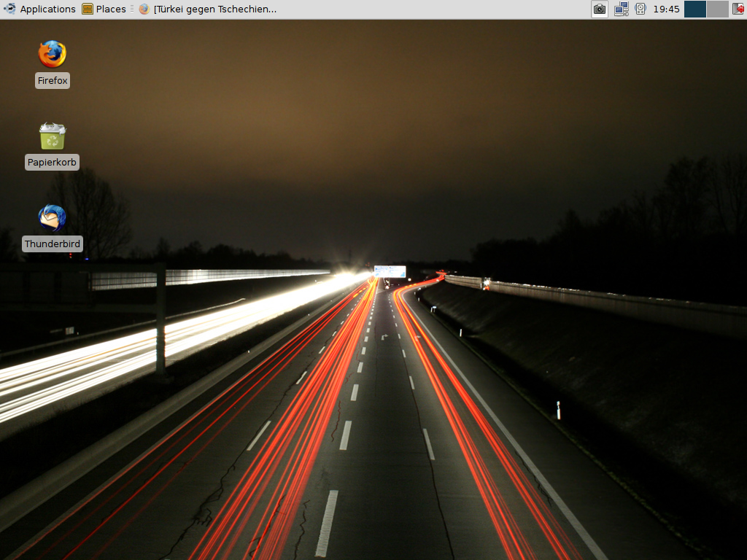This screenshot has width=747, height=560.
Task: Switch to the second gray workspace
Action: coord(717,9)
